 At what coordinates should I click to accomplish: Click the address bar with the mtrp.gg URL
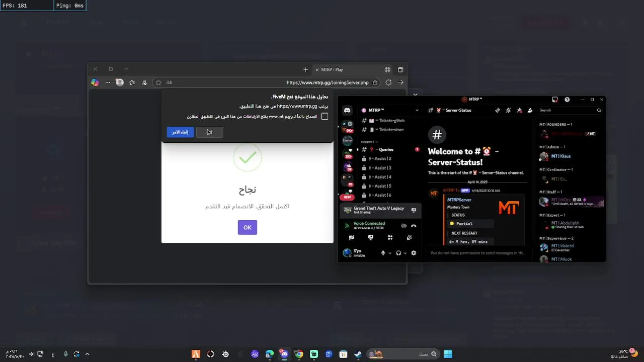point(267,82)
